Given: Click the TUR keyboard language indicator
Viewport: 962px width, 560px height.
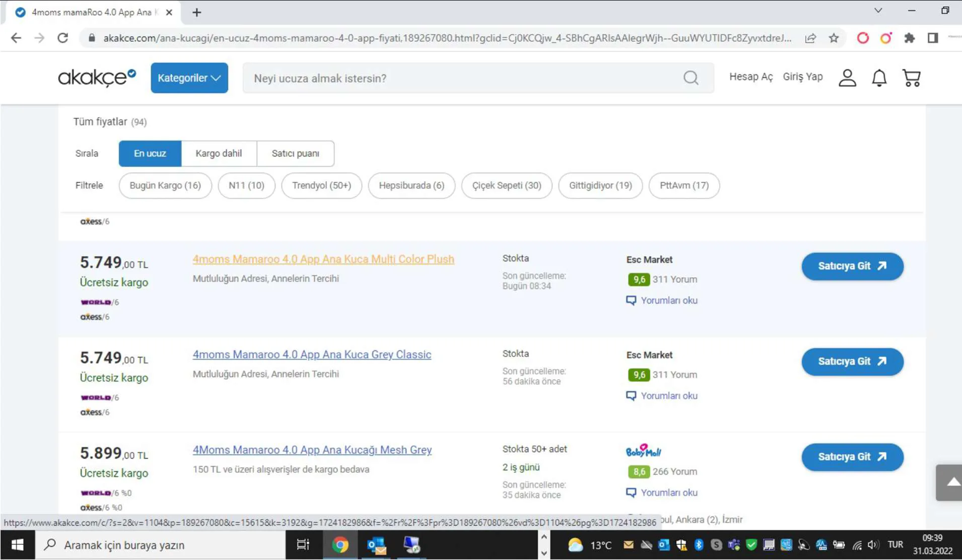Looking at the screenshot, I should tap(895, 544).
